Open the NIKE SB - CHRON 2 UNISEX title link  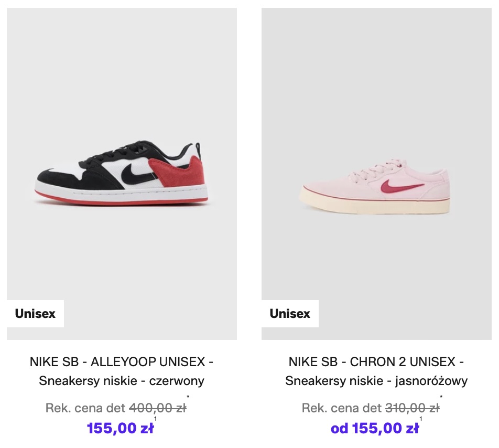376,362
